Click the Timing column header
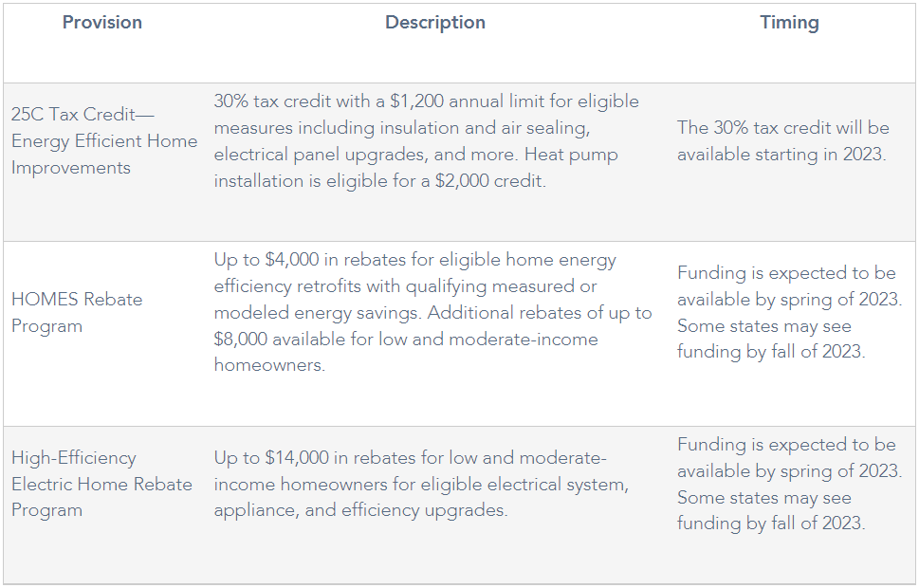This screenshot has height=588, width=919. click(x=789, y=22)
